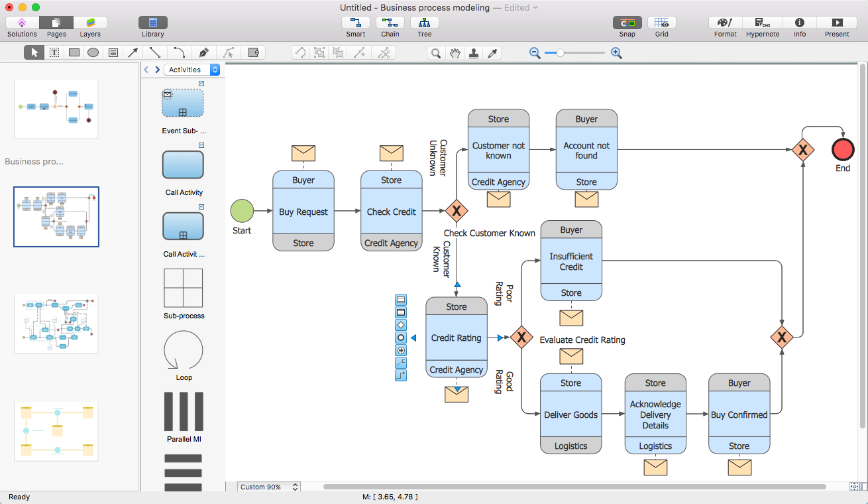
Task: Toggle Snap mode on toolbar
Action: [x=627, y=23]
